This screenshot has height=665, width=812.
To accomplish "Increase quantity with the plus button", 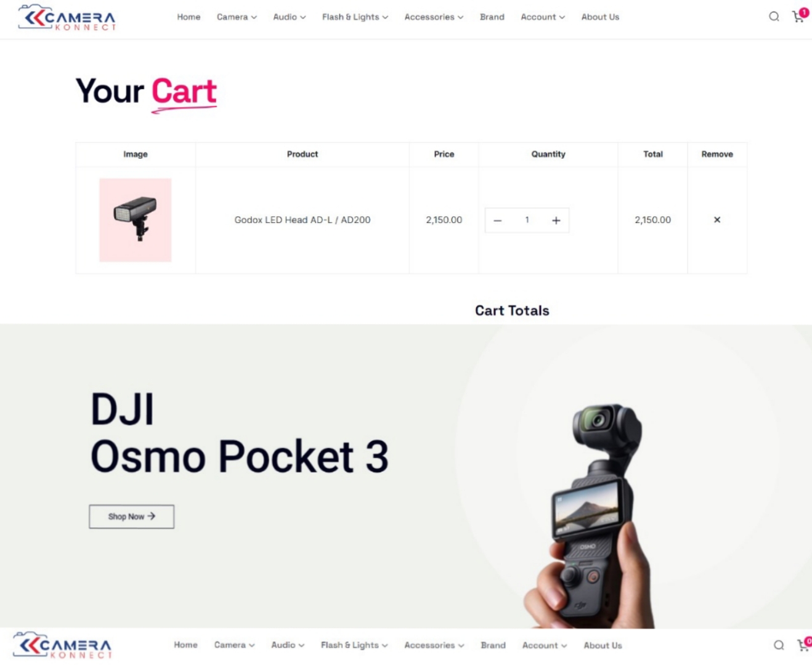I will [x=556, y=220].
